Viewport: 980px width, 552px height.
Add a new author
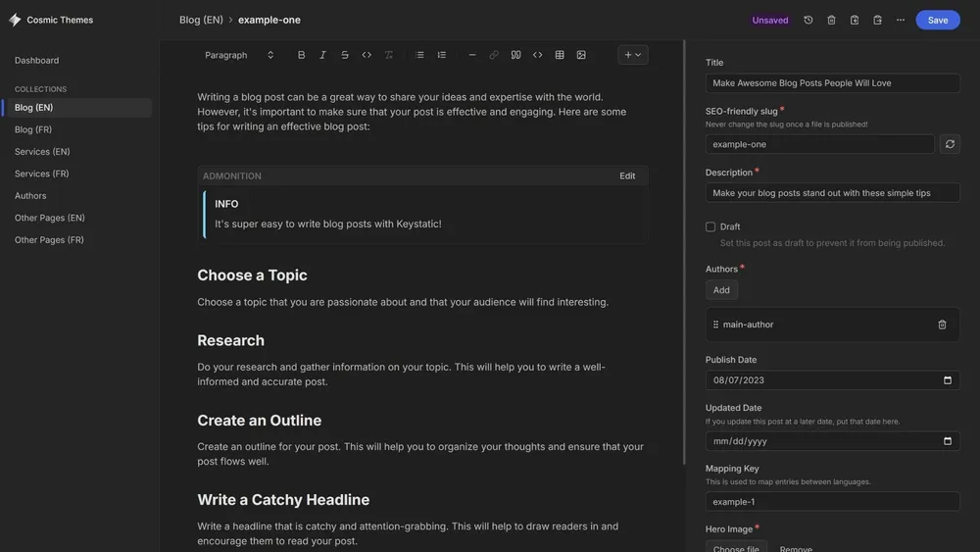pyautogui.click(x=721, y=290)
